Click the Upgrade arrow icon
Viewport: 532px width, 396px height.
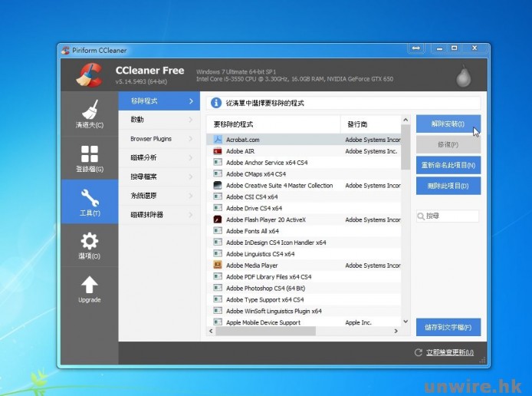pyautogui.click(x=89, y=289)
